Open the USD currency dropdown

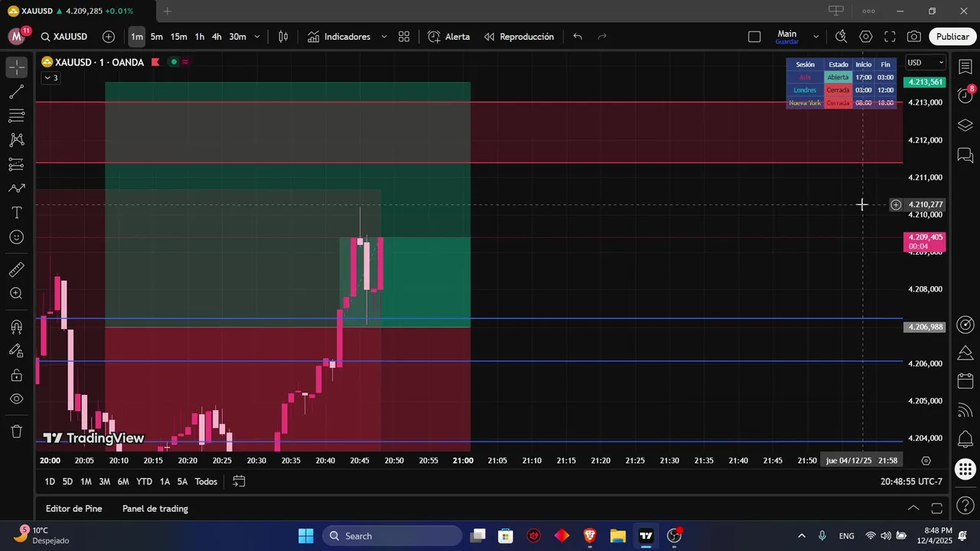click(926, 63)
